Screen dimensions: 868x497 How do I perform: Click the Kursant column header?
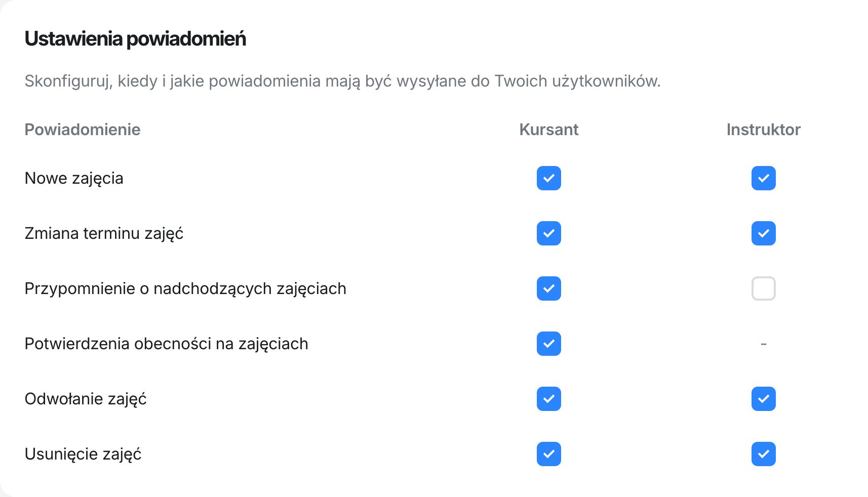(548, 130)
